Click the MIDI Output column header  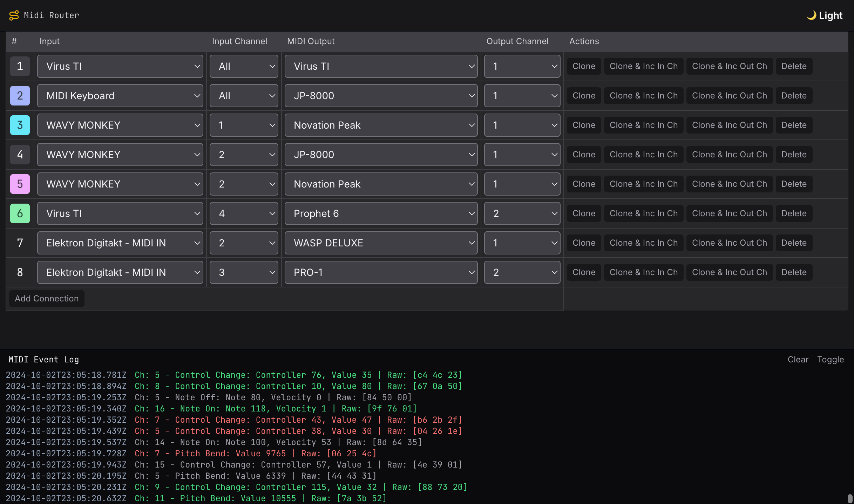[x=311, y=41]
